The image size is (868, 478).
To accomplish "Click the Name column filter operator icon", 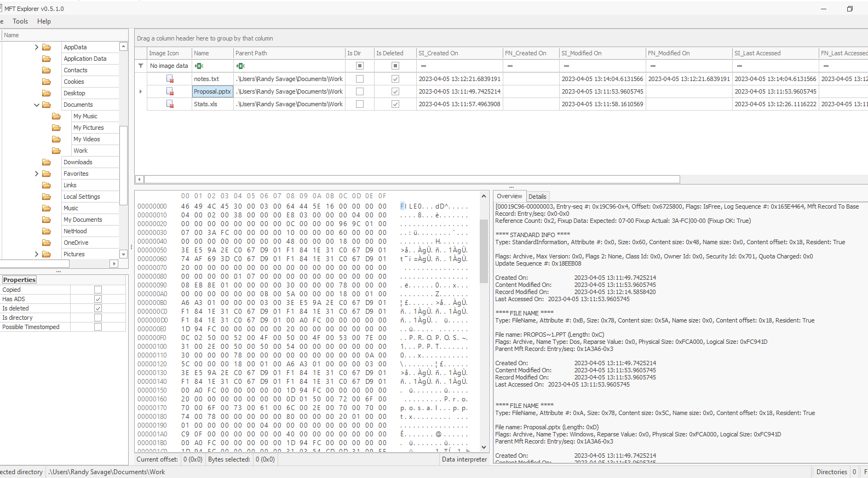I will click(x=199, y=66).
